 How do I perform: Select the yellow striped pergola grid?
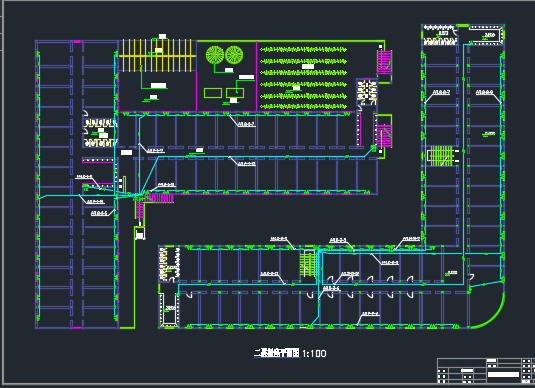point(157,55)
